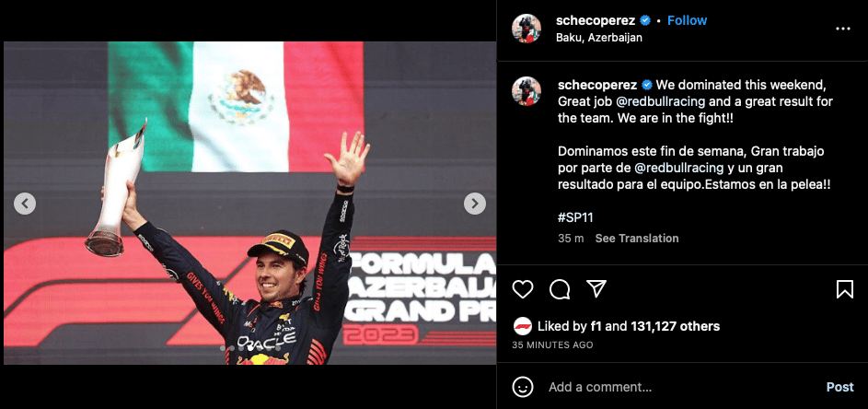
Task: Click See Translation
Action: (637, 239)
